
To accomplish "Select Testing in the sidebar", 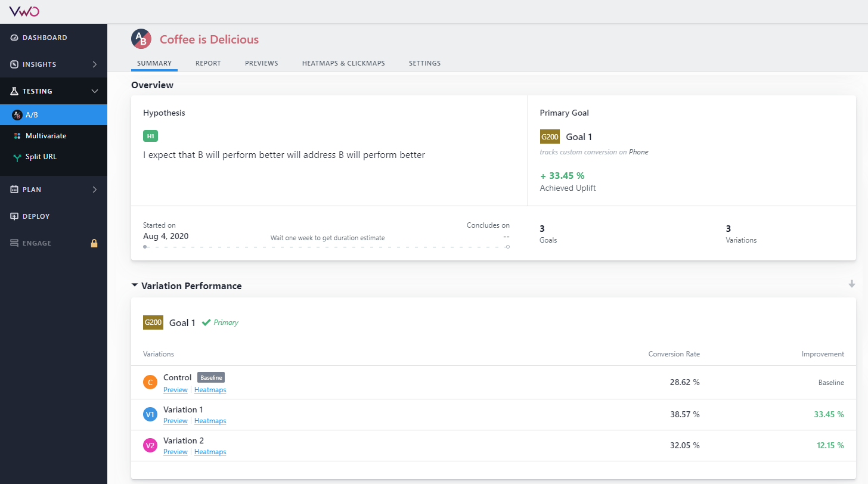I will [x=54, y=91].
